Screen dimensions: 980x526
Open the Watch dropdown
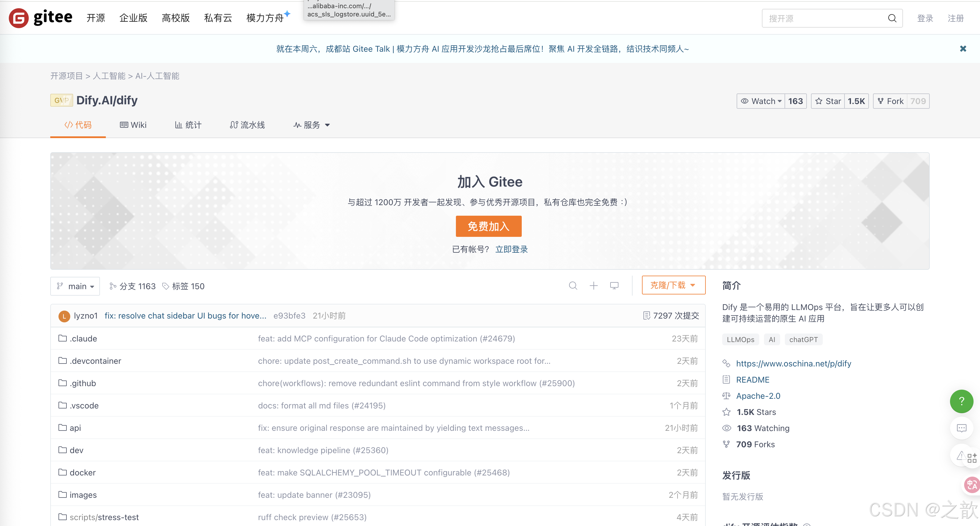[x=761, y=101]
